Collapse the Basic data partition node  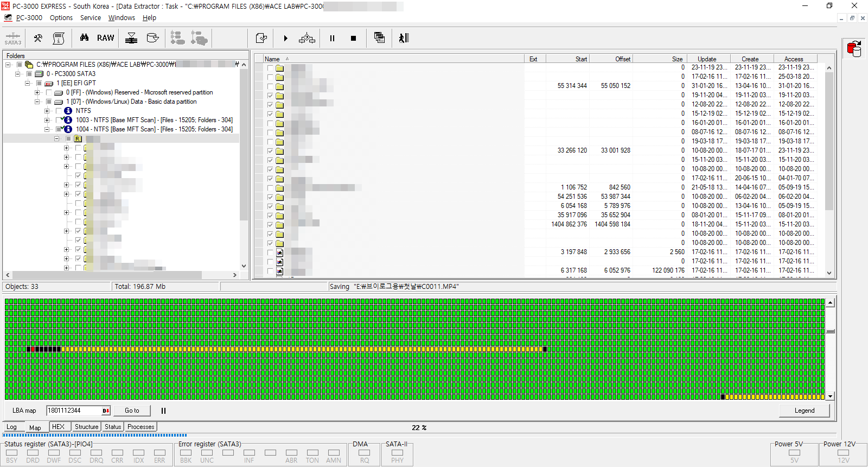tap(37, 102)
